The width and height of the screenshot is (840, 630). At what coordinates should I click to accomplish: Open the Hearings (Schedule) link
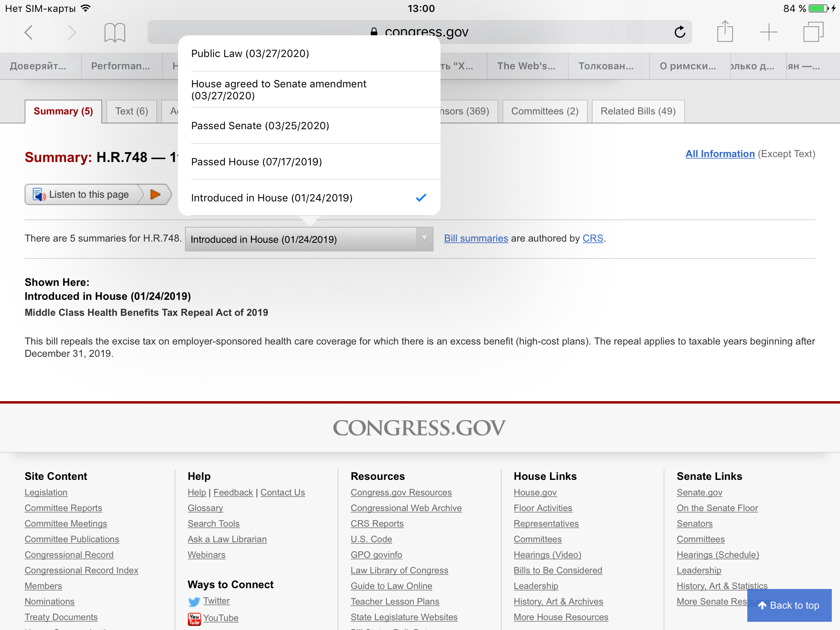pos(718,555)
